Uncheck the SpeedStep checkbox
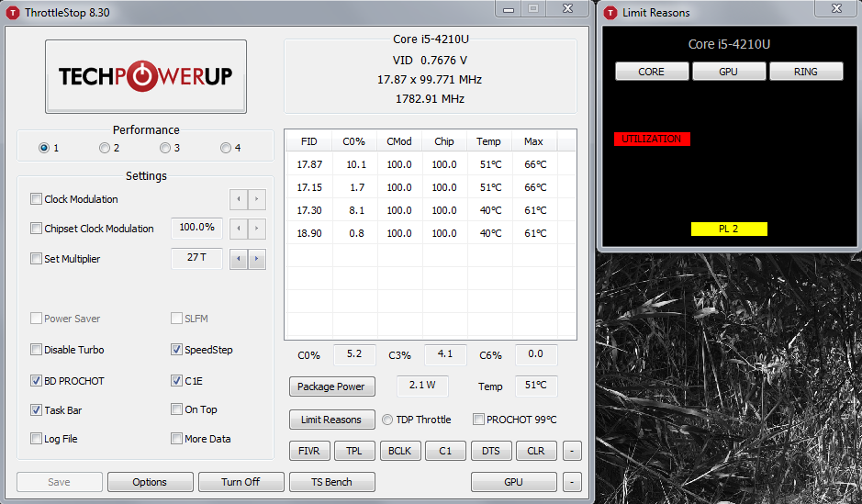Image resolution: width=862 pixels, height=504 pixels. pos(176,350)
